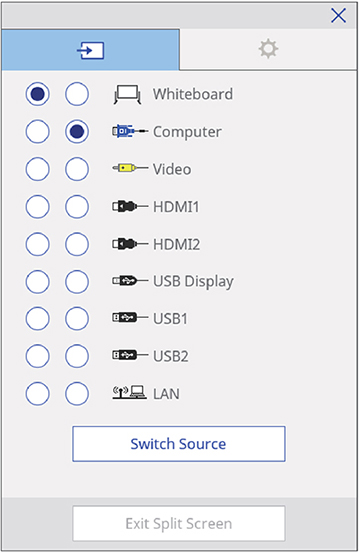Click the USB2 label
This screenshot has height=553, width=360.
[x=171, y=356]
